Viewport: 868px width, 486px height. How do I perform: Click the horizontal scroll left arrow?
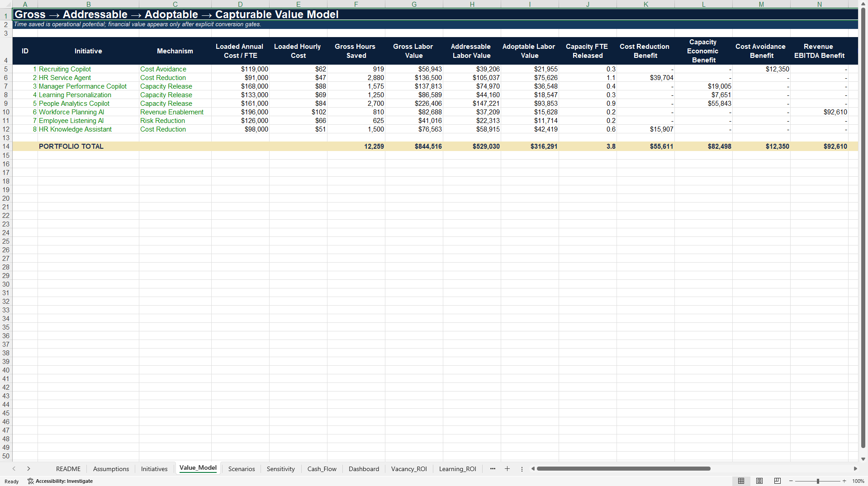click(x=533, y=469)
